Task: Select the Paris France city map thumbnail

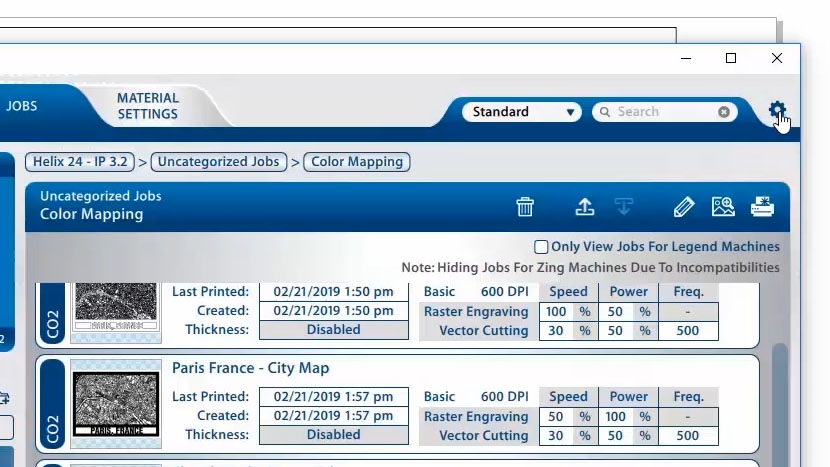Action: 116,404
